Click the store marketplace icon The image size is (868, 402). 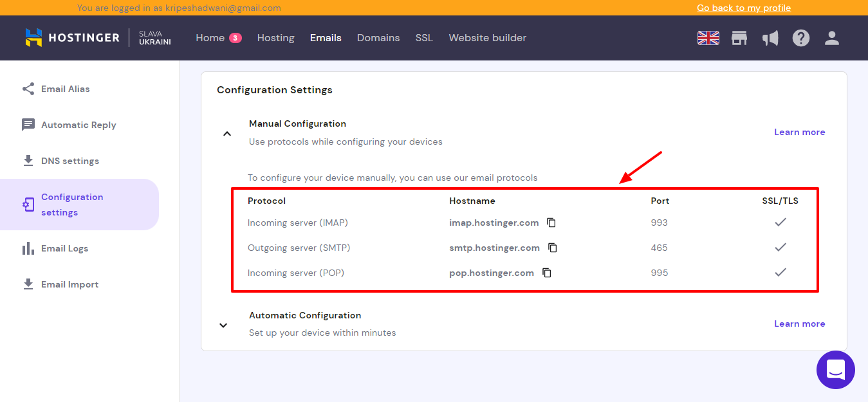click(x=739, y=38)
